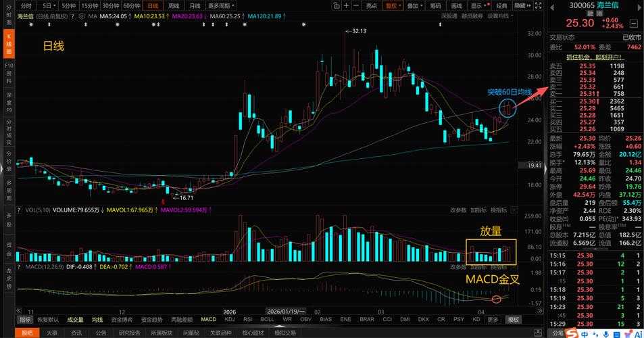
Task: Open F10资料 in left sidebar
Action: [9, 73]
